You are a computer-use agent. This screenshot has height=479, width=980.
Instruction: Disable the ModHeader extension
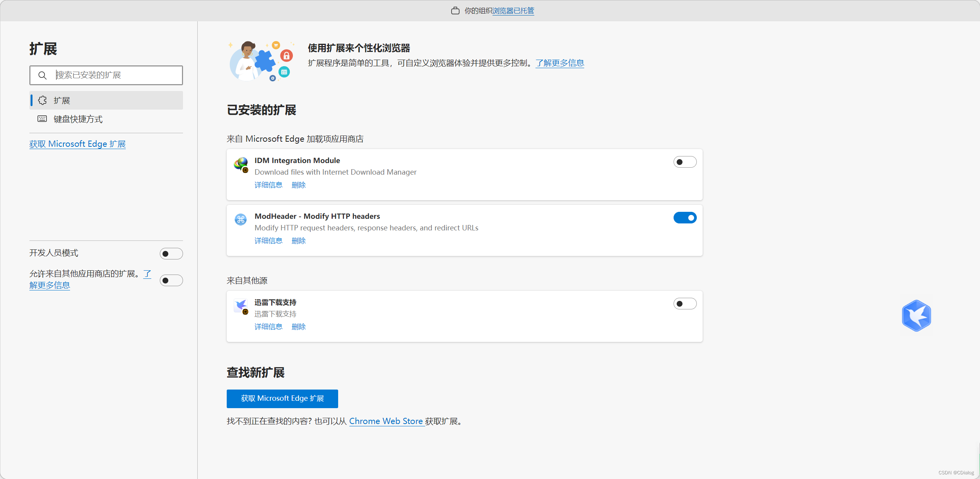[685, 218]
